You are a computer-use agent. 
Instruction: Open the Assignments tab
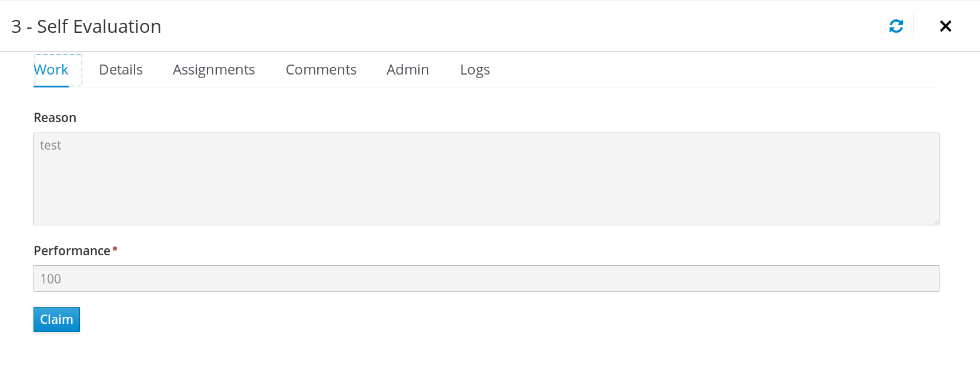coord(213,69)
